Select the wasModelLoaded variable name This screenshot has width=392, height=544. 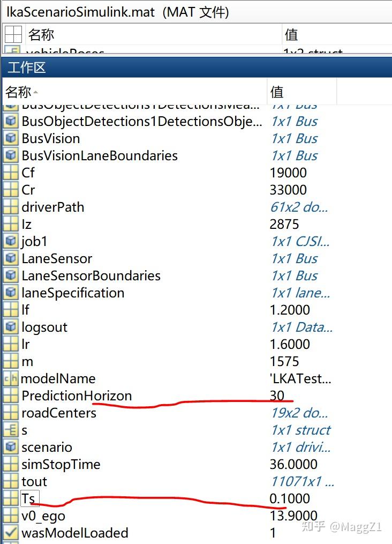[x=75, y=533]
